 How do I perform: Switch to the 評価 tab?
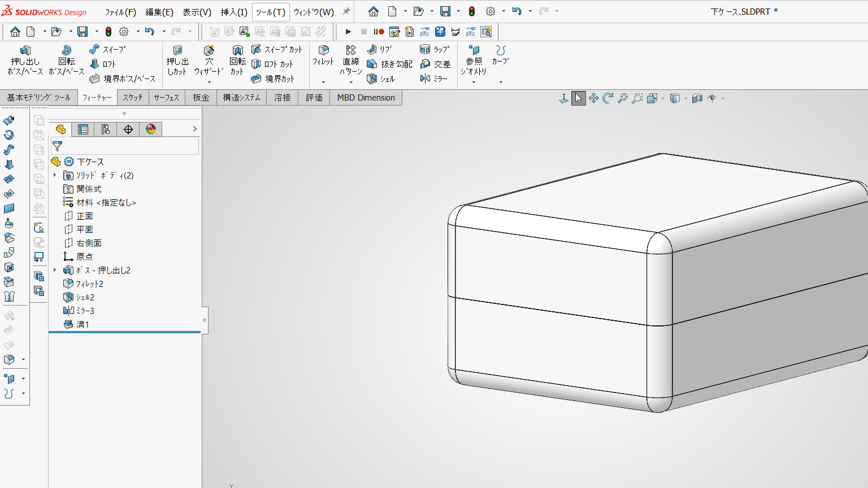pos(314,98)
